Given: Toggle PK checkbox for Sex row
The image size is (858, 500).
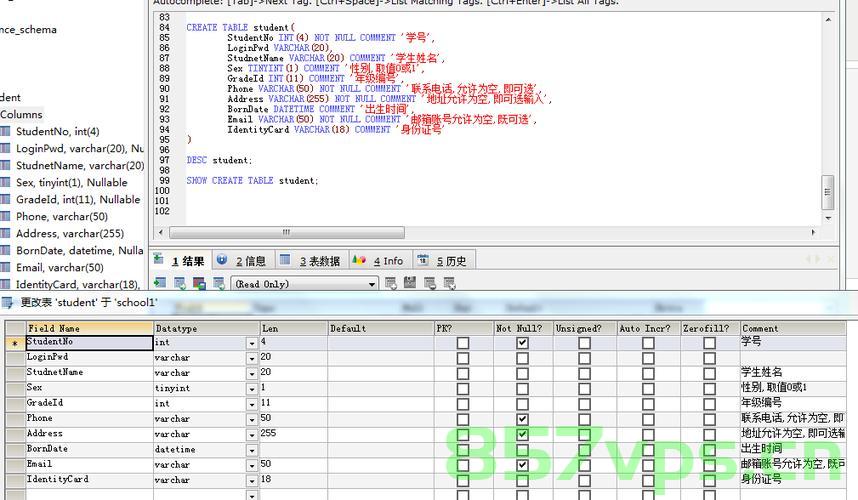Looking at the screenshot, I should pos(463,389).
